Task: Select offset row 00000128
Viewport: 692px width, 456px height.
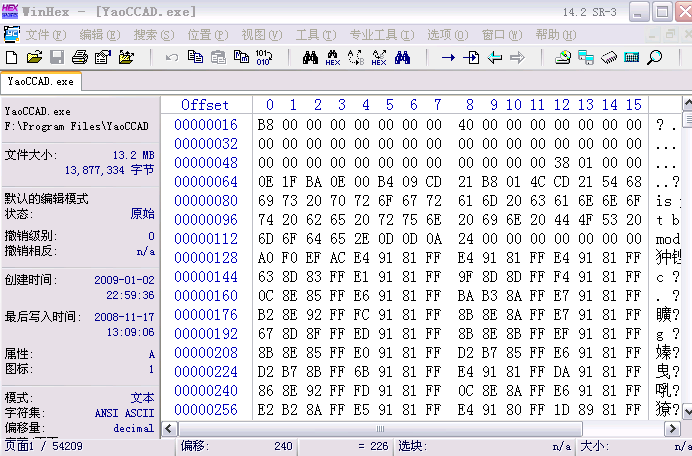Action: point(206,258)
